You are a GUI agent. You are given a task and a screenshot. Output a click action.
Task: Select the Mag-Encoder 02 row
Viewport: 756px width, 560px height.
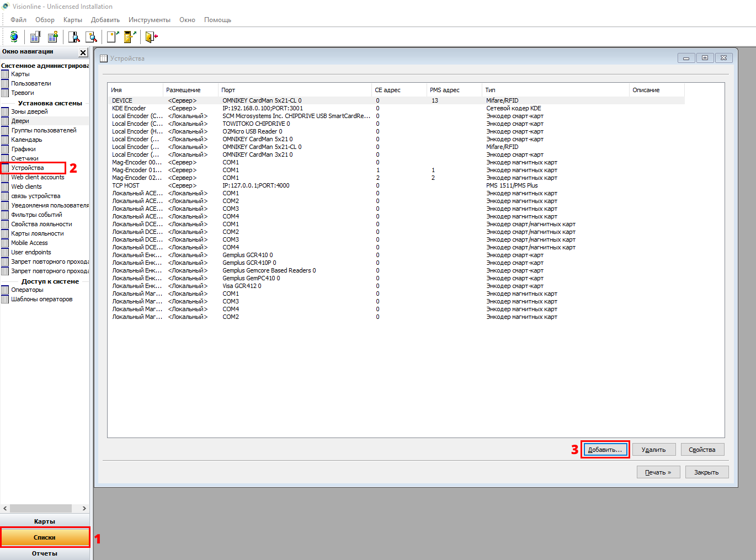click(x=396, y=178)
